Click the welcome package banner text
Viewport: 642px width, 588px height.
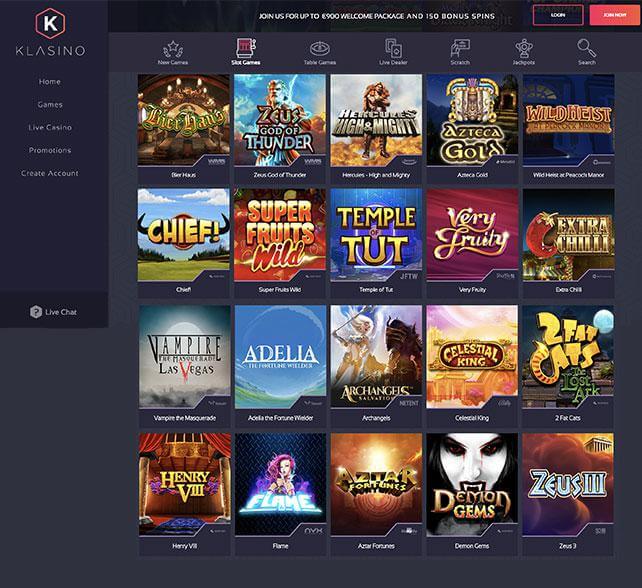click(x=377, y=16)
